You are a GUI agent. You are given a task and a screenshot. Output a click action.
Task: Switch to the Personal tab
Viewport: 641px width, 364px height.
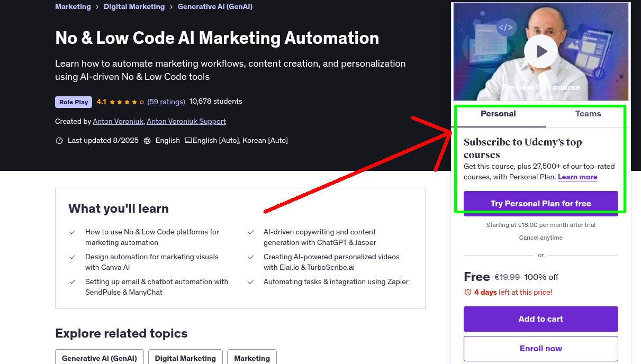click(x=498, y=114)
